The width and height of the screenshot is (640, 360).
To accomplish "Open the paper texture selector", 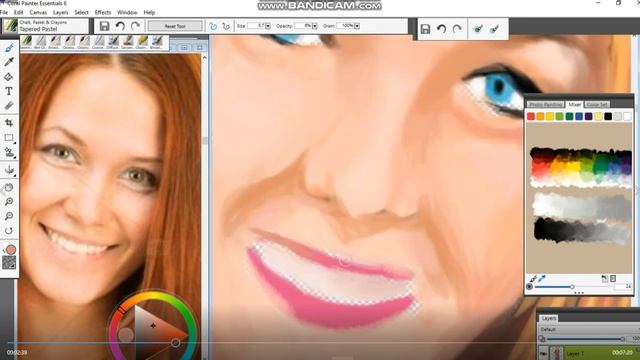I will (9, 262).
